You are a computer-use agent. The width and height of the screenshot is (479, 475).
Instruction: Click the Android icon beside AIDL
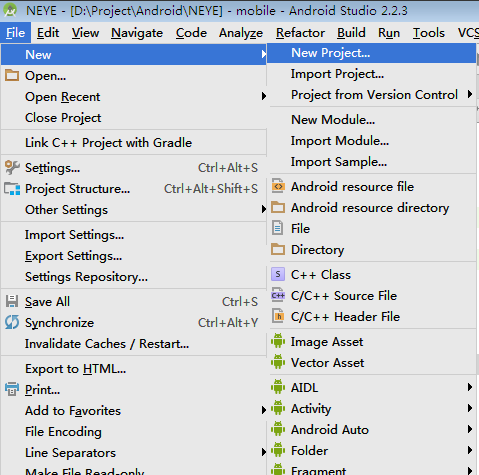[278, 387]
